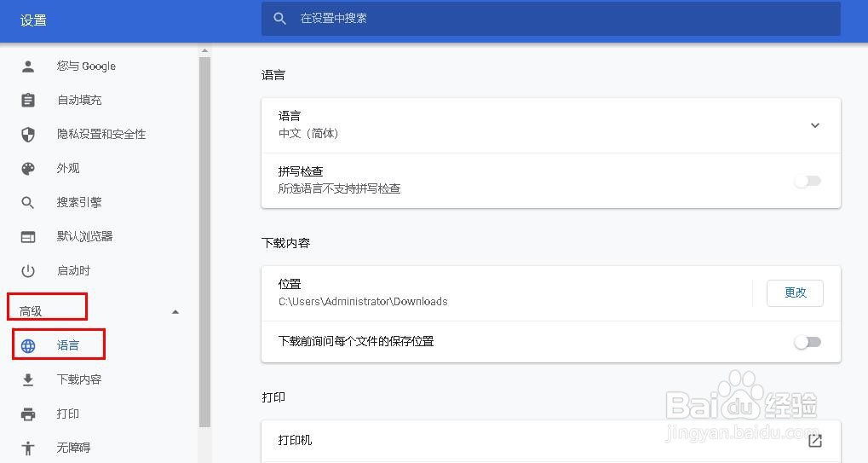
Task: Select 打印 in the sidebar
Action: pos(68,414)
